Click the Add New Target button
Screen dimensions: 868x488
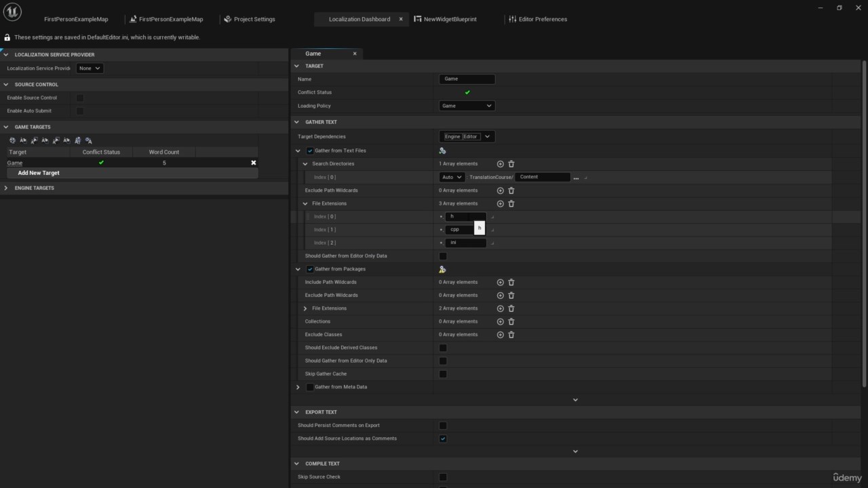point(38,173)
